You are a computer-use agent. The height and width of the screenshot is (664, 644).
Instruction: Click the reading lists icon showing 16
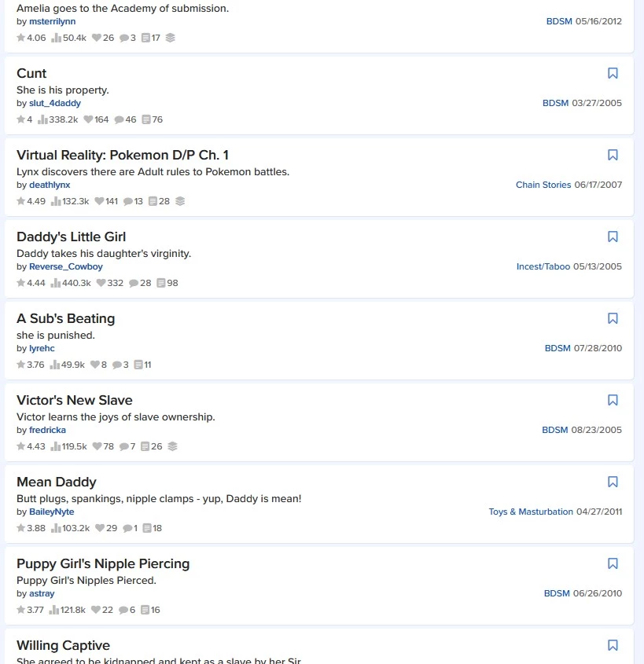pyautogui.click(x=145, y=610)
